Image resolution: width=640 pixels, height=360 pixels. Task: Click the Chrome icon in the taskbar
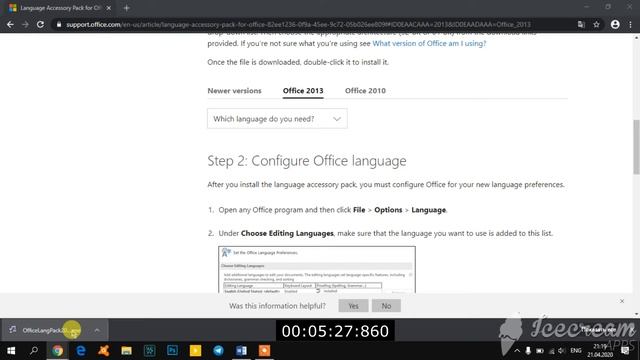point(58,351)
